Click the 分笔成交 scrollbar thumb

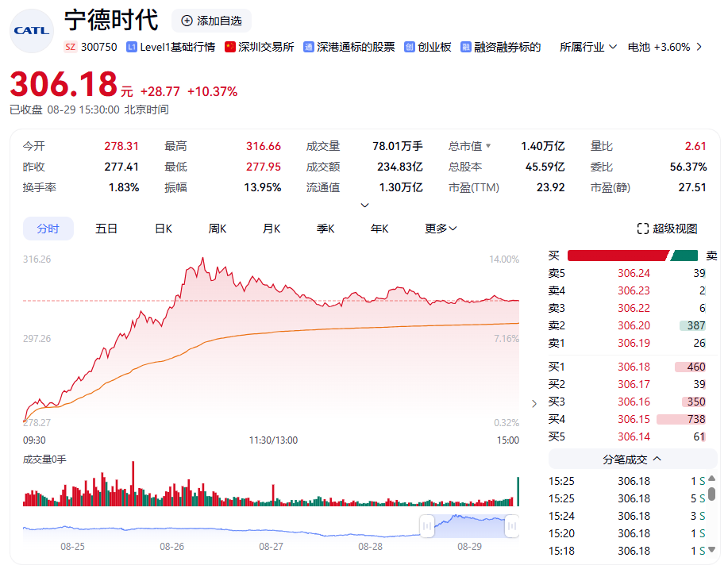[x=712, y=493]
